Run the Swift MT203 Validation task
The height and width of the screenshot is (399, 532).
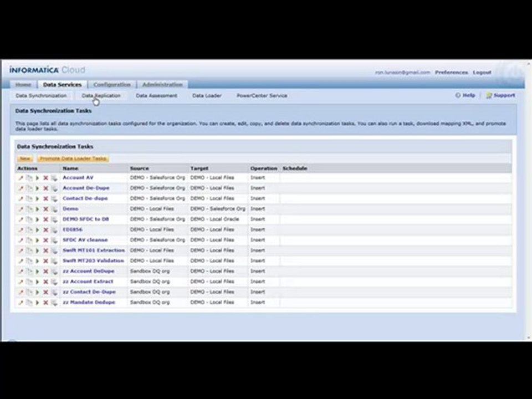(x=37, y=261)
